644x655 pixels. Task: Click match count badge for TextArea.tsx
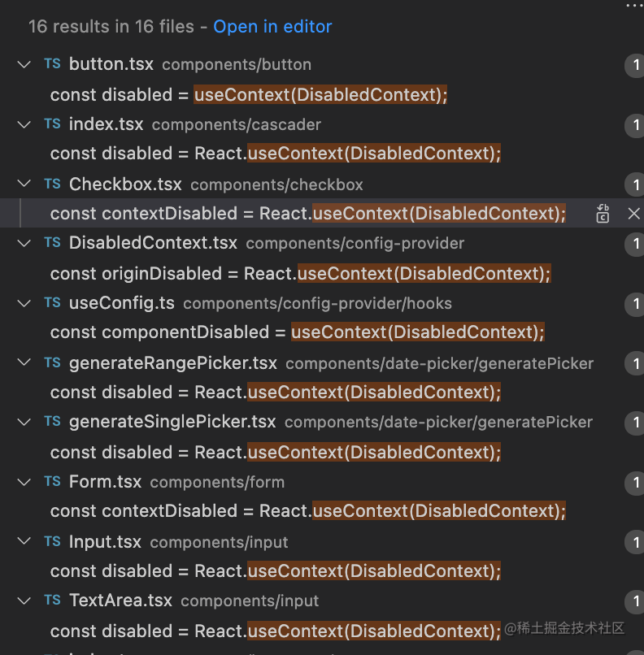(634, 601)
